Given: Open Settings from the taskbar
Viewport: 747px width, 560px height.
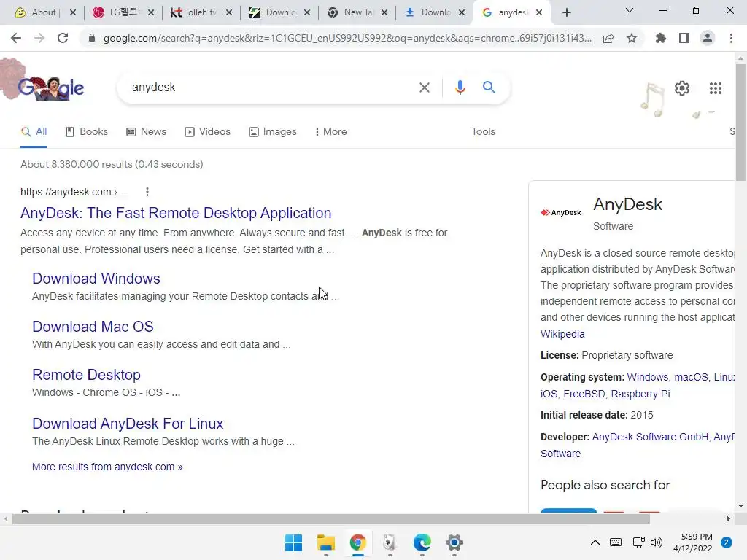Looking at the screenshot, I should click(454, 542).
